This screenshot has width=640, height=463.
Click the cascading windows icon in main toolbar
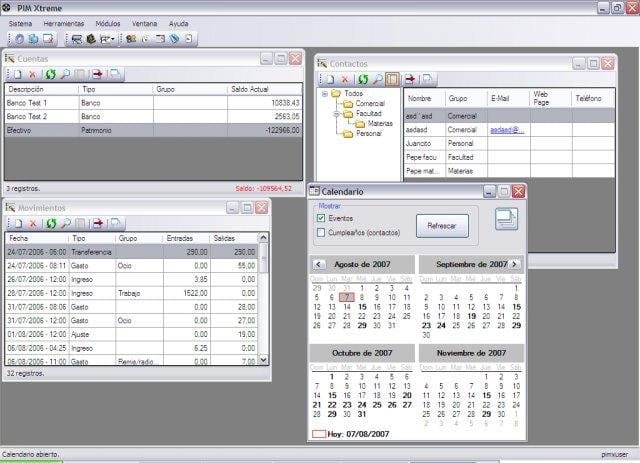pos(33,39)
